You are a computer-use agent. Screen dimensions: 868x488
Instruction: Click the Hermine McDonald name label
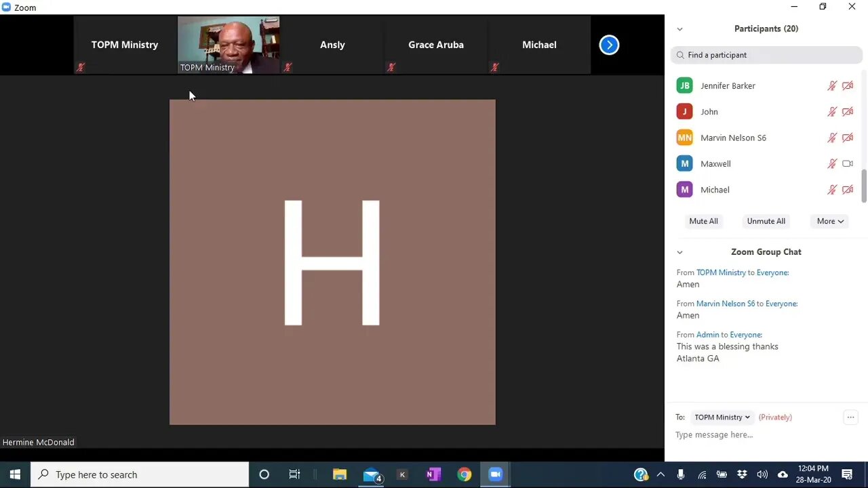[39, 442]
